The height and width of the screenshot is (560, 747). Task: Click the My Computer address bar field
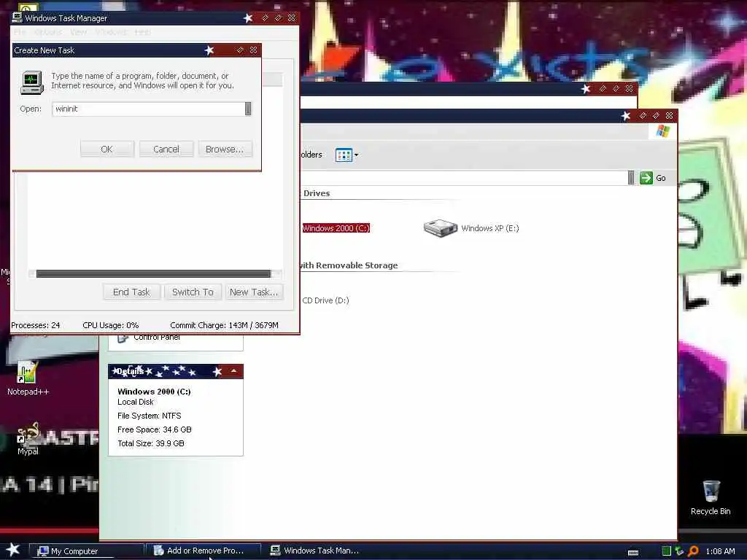pos(463,178)
